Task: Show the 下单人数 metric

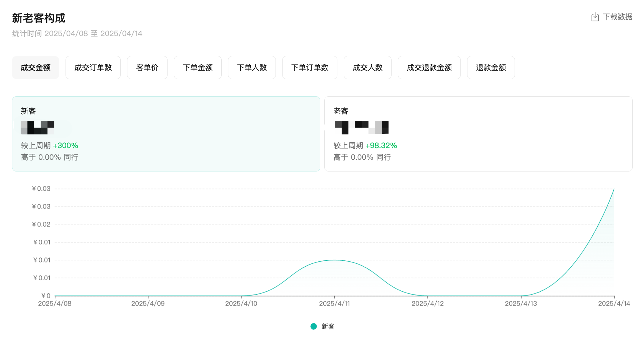Action: click(x=252, y=68)
